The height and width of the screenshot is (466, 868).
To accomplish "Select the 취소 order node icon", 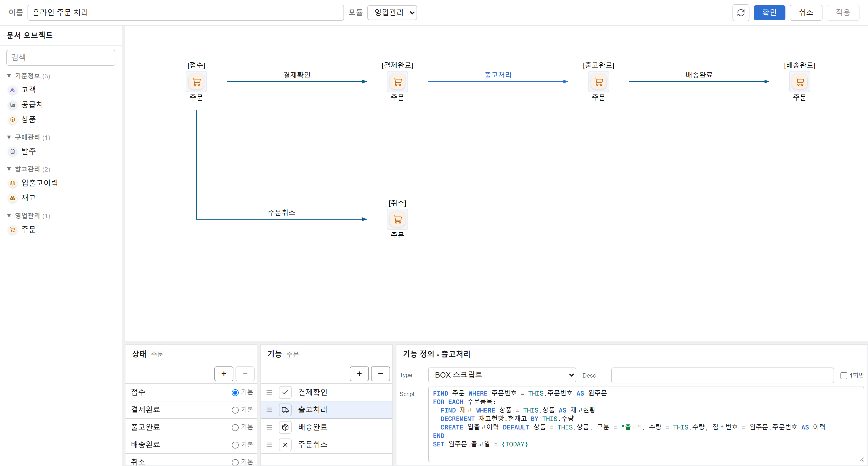I will (397, 219).
